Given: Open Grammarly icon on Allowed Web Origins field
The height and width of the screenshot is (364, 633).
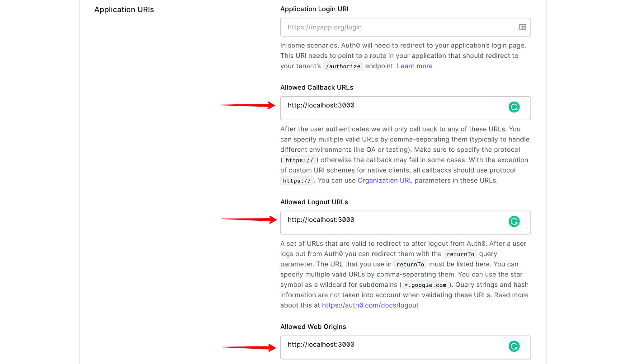Looking at the screenshot, I should coord(514,346).
